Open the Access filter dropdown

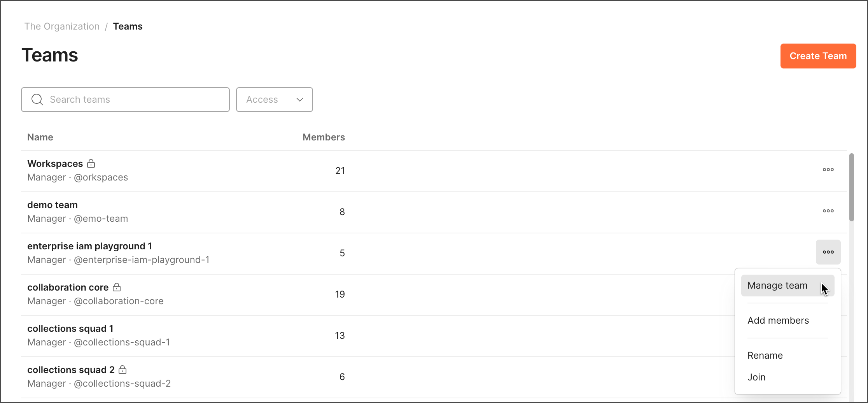[x=274, y=99]
